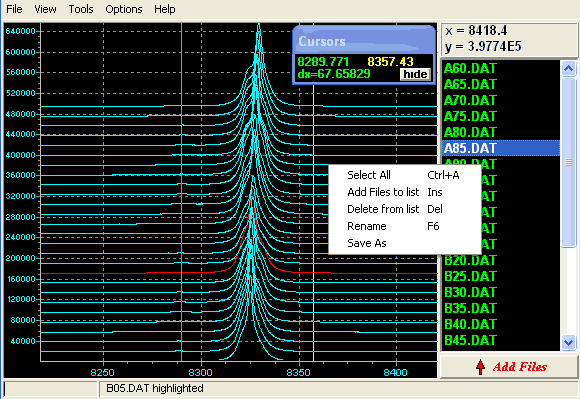
Task: Choose Add Files to list entry
Action: pos(405,192)
